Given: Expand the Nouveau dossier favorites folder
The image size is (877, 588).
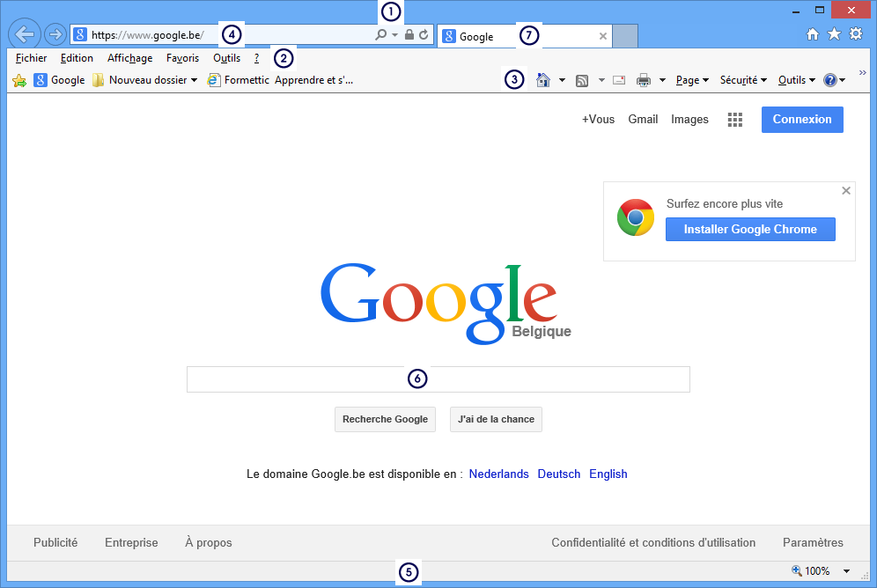Looking at the screenshot, I should (x=145, y=80).
